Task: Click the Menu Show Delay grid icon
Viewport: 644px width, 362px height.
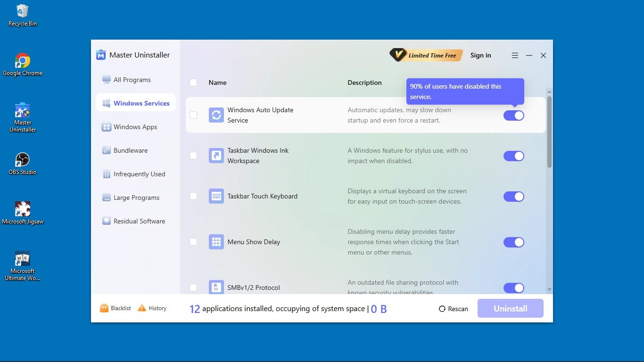Action: [216, 242]
